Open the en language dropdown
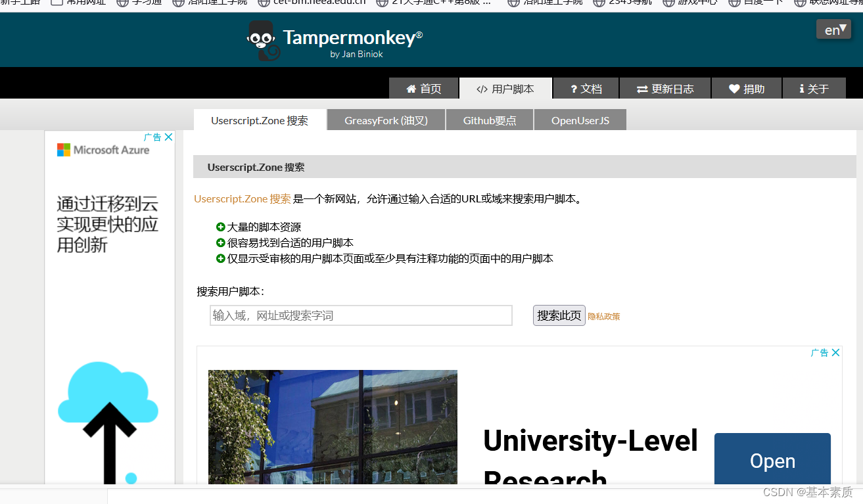 tap(833, 30)
